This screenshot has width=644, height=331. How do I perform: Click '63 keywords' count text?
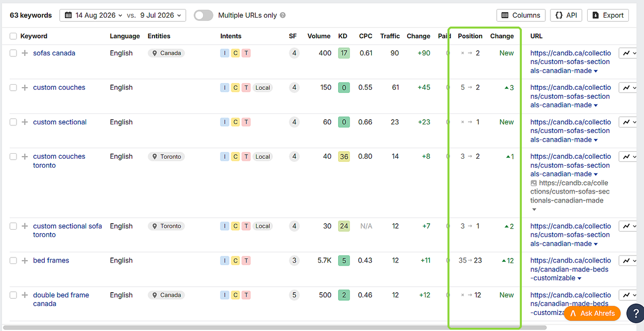(x=31, y=15)
